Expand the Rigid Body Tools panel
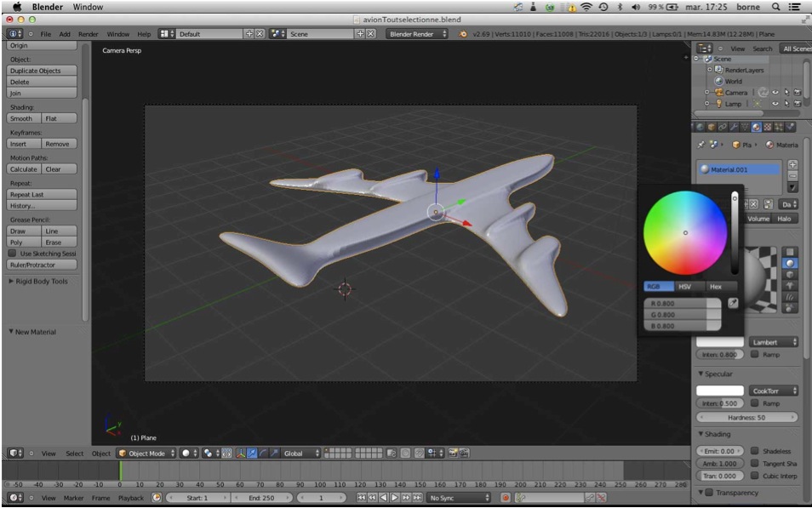 [x=38, y=281]
